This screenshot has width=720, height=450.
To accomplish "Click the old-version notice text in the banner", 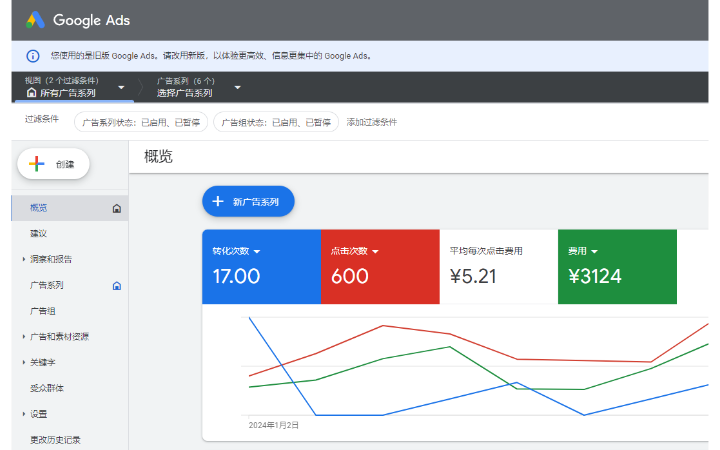I will click(211, 56).
